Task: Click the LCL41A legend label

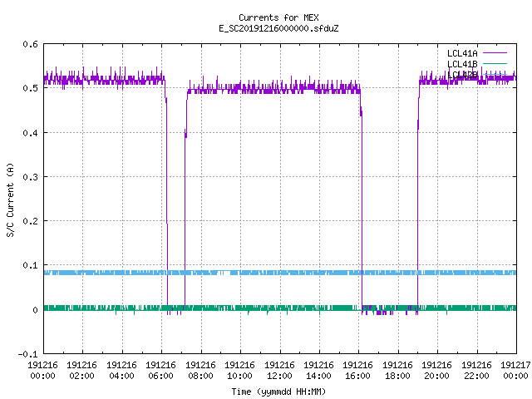Action: pyautogui.click(x=462, y=53)
